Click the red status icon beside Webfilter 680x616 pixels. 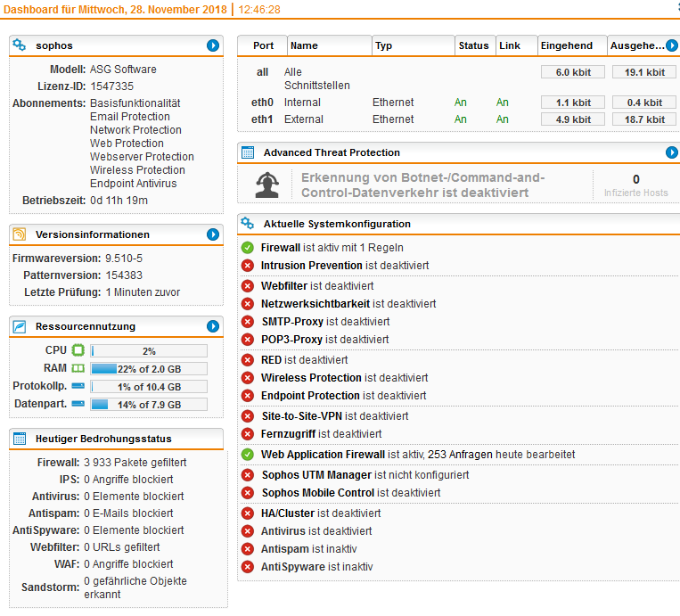point(248,286)
